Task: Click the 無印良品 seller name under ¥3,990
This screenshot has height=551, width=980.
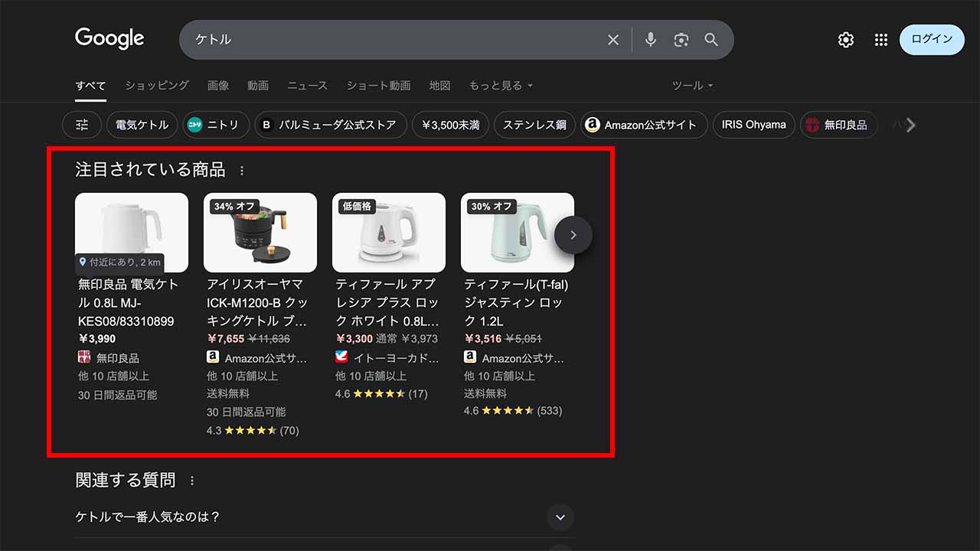Action: (118, 358)
